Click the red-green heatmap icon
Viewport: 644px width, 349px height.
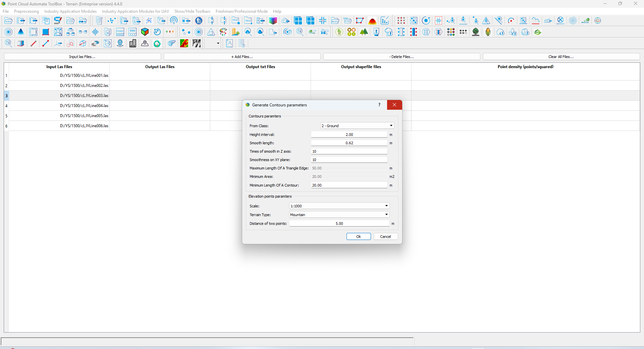click(184, 44)
